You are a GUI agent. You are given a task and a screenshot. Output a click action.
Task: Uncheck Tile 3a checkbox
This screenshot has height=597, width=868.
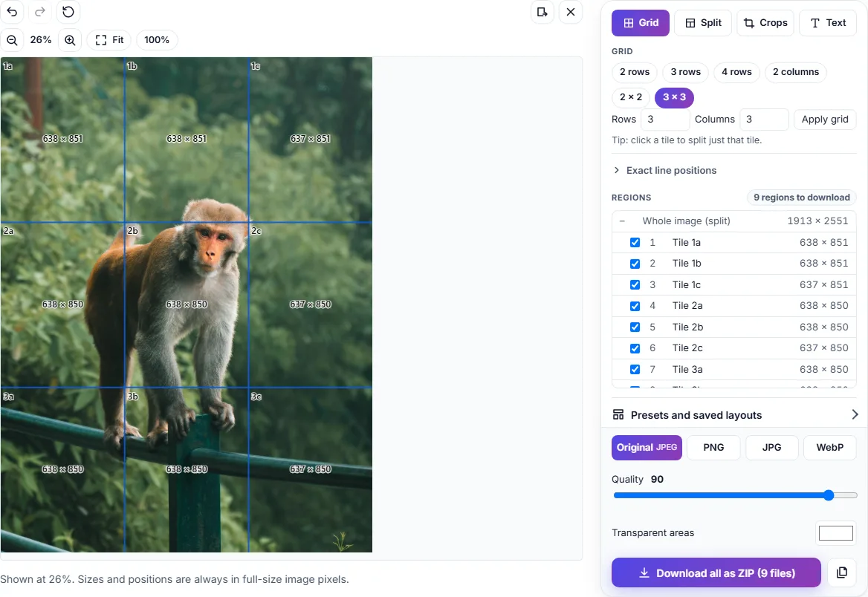pos(635,369)
